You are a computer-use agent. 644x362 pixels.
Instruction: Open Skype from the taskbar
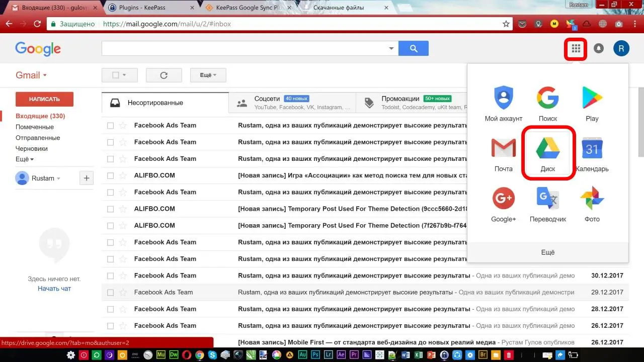[x=212, y=356]
